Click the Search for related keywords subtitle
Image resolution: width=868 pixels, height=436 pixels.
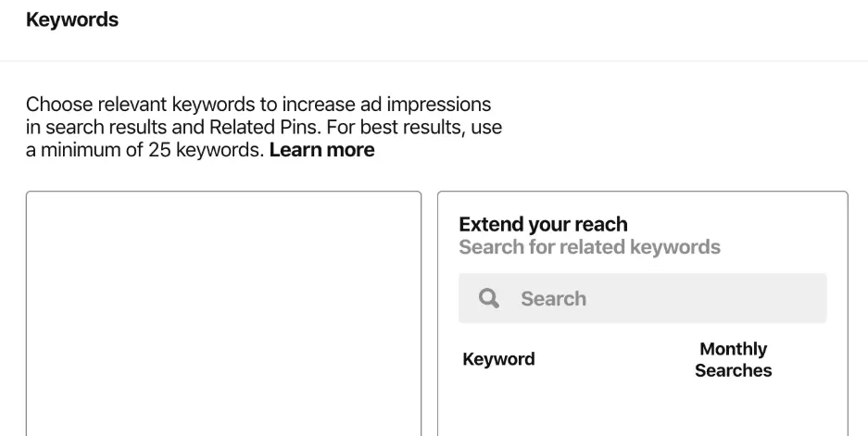[589, 247]
